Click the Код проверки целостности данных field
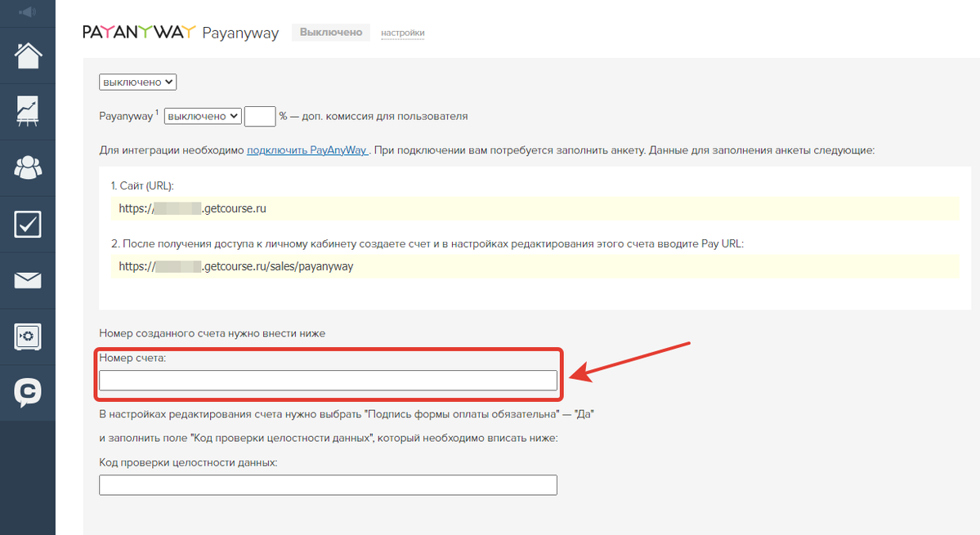This screenshot has height=535, width=980. 328,485
